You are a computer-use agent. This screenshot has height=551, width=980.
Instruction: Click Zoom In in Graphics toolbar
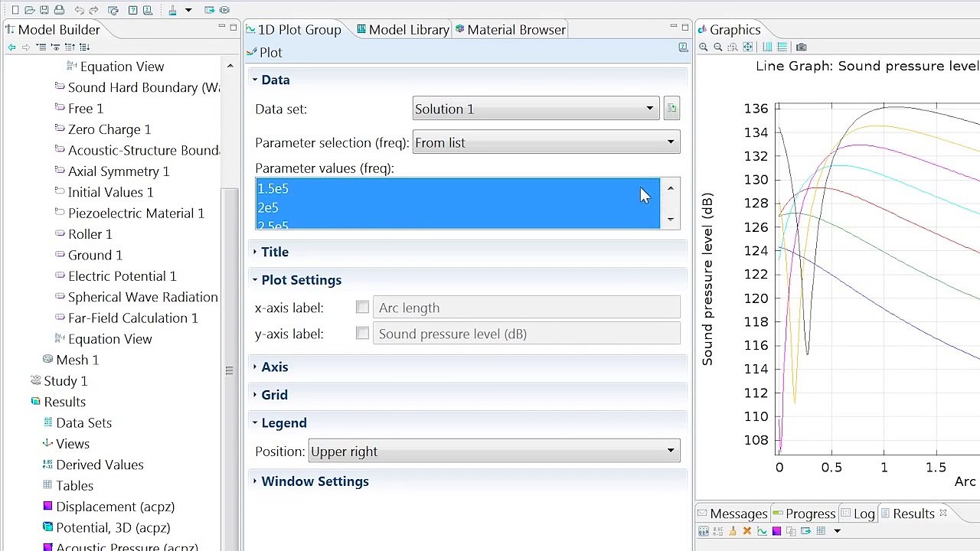point(704,47)
